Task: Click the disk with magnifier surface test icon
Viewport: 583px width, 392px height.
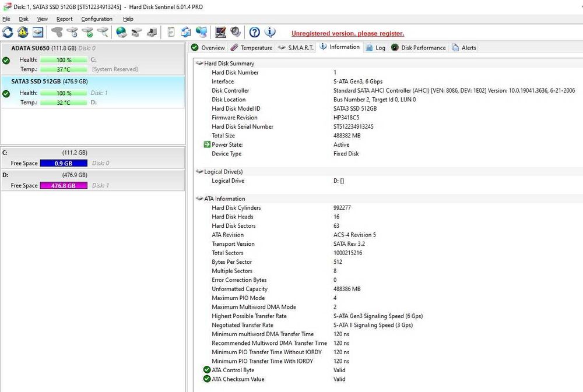Action: 103,32
